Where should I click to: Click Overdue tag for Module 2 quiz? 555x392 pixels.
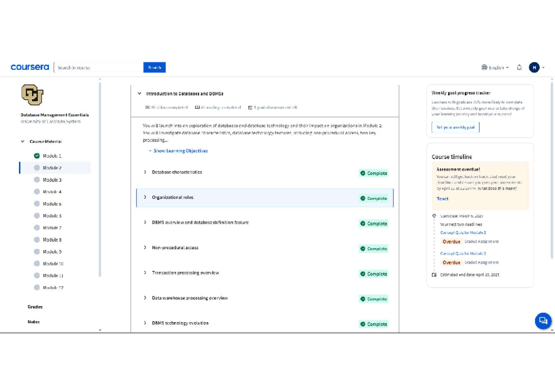pos(451,242)
